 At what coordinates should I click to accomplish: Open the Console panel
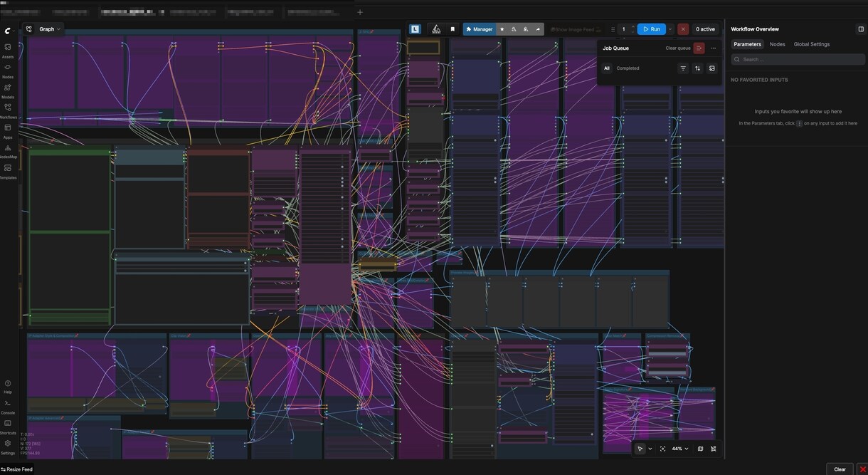tap(8, 407)
